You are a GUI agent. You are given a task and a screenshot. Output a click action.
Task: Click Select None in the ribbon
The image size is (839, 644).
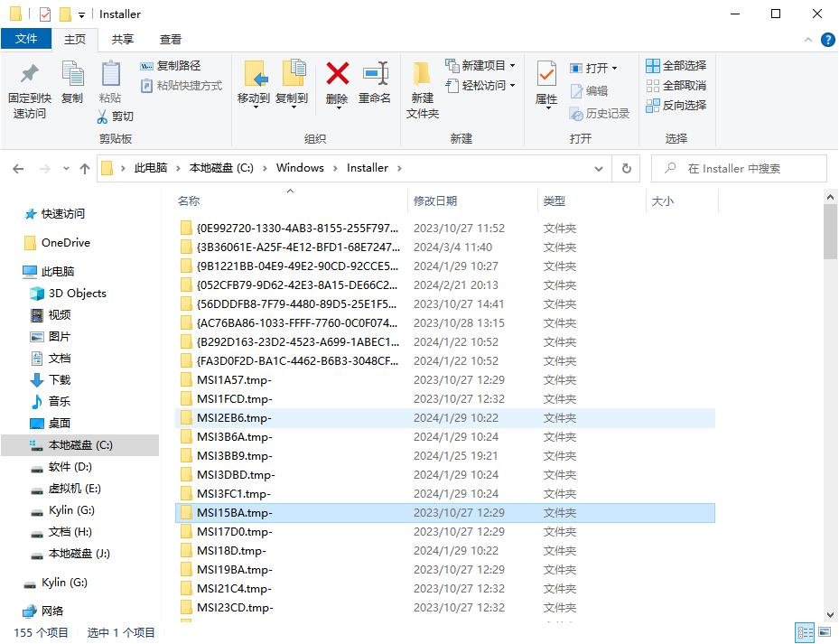click(x=676, y=86)
